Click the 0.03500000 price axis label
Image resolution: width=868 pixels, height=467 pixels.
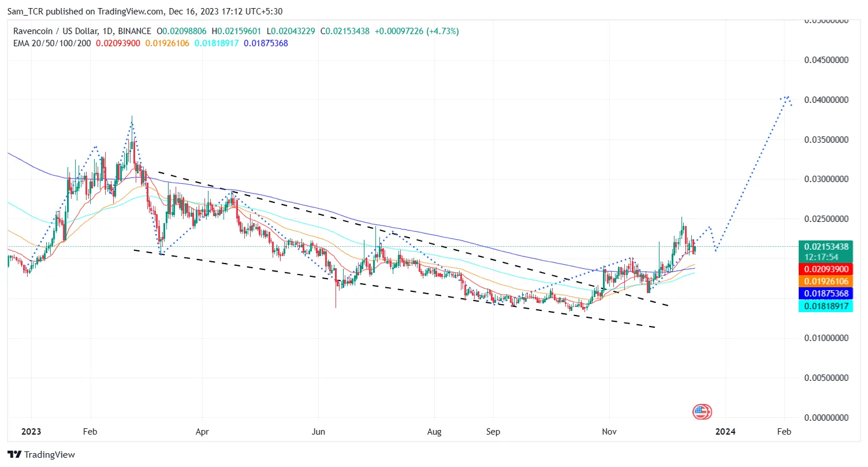(826, 140)
